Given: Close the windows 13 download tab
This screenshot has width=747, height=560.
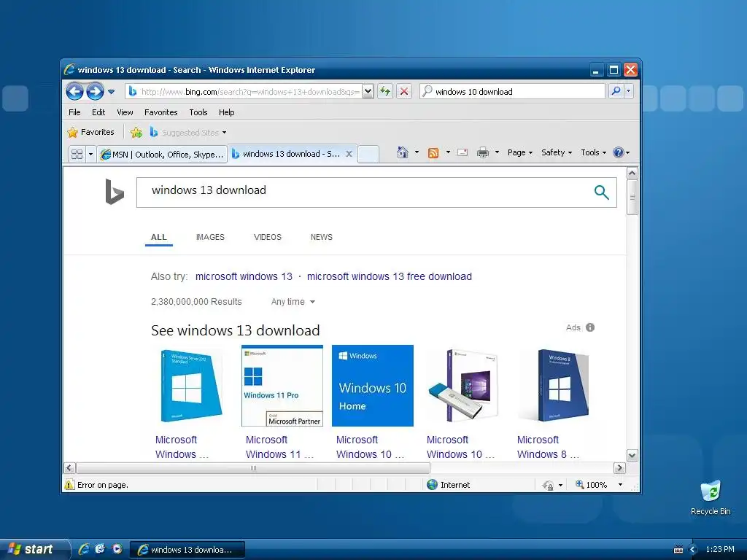Looking at the screenshot, I should (349, 154).
